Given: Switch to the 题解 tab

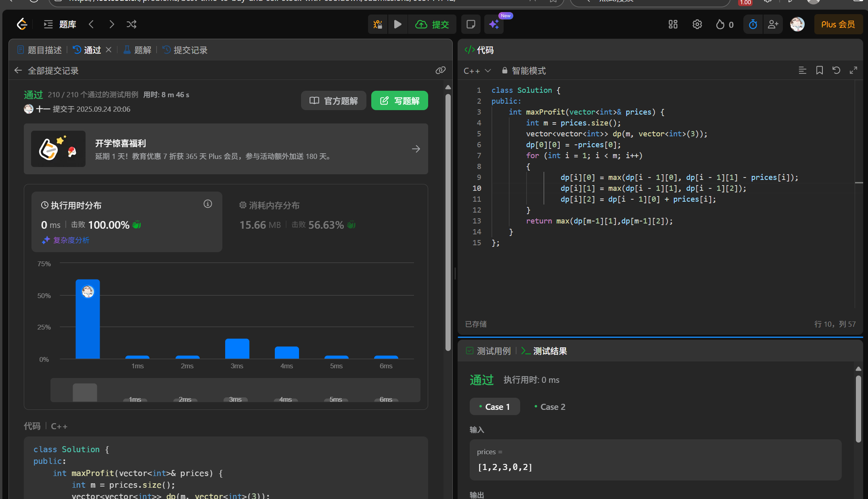Looking at the screenshot, I should (138, 50).
